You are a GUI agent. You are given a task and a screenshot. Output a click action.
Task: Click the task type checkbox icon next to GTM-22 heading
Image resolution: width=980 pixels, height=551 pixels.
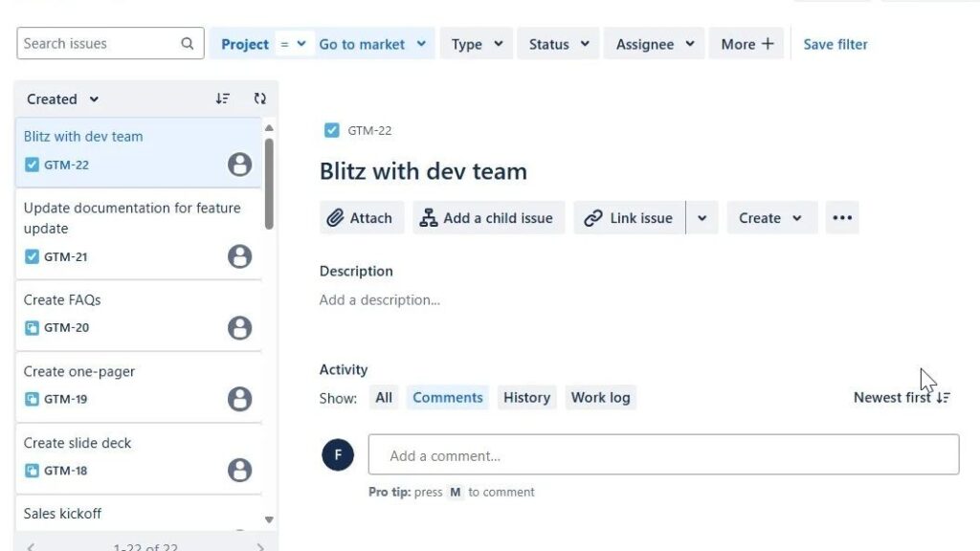pos(332,130)
